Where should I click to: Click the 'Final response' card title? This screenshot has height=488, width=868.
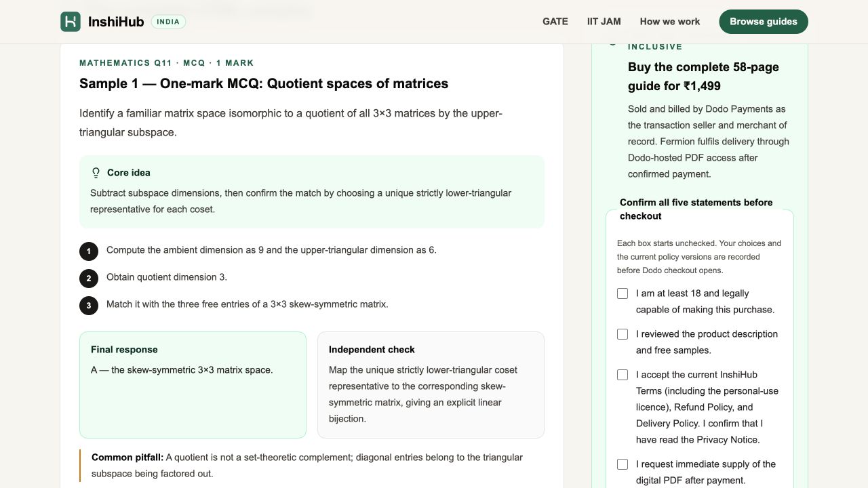point(124,350)
